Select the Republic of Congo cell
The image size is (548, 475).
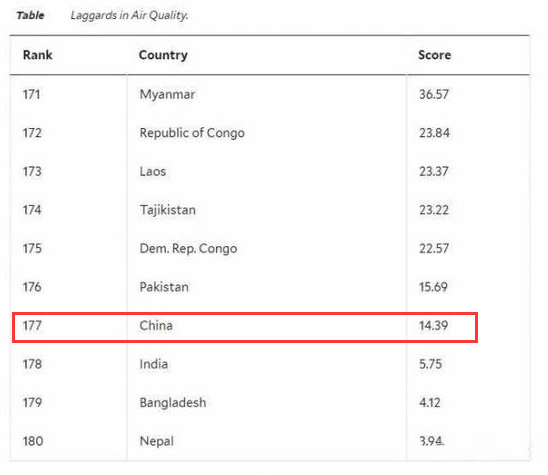pos(192,133)
